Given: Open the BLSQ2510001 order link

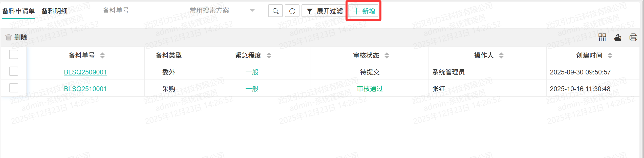Looking at the screenshot, I should click(85, 89).
